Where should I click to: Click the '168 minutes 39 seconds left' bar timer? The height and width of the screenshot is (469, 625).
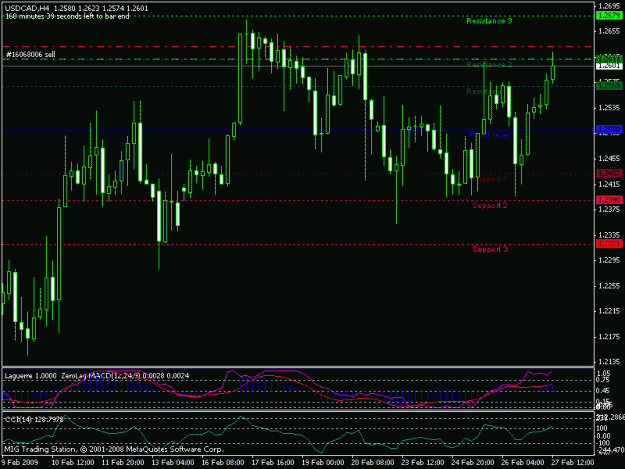click(x=67, y=16)
